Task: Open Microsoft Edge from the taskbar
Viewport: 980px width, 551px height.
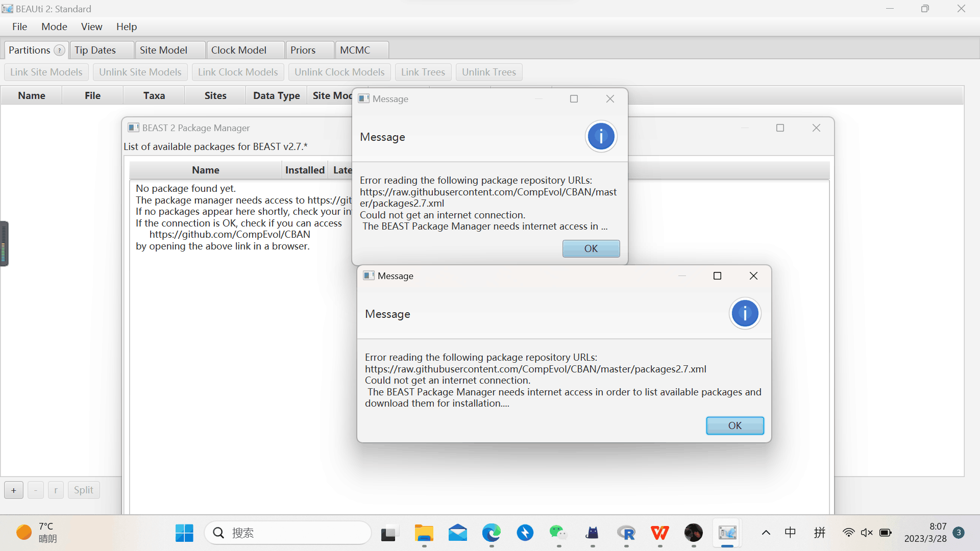Action: pos(491,533)
